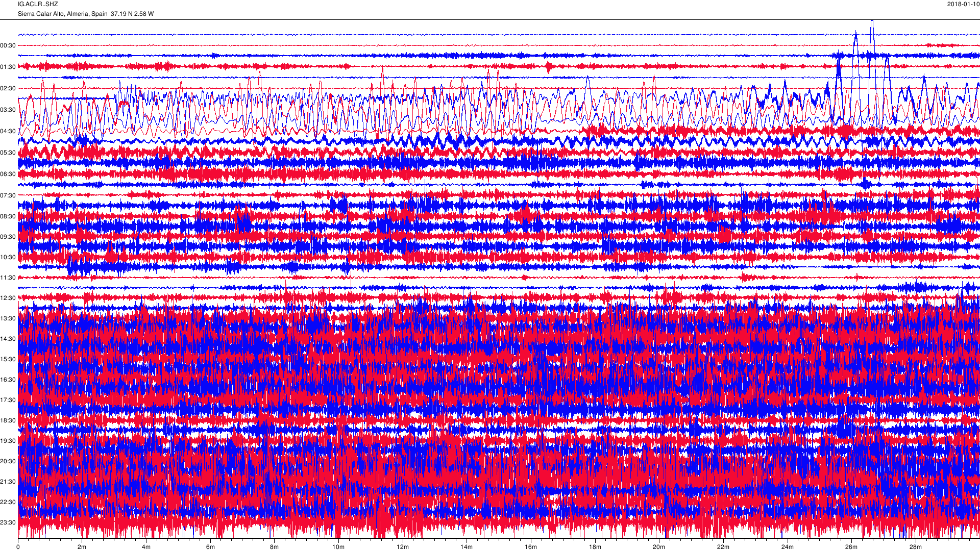Select the 09:30 time row label
Image resolution: width=980 pixels, height=551 pixels.
[x=8, y=237]
